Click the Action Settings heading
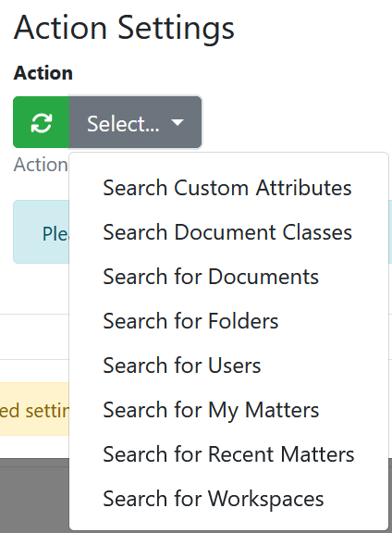Image resolution: width=392 pixels, height=533 pixels. 124,28
